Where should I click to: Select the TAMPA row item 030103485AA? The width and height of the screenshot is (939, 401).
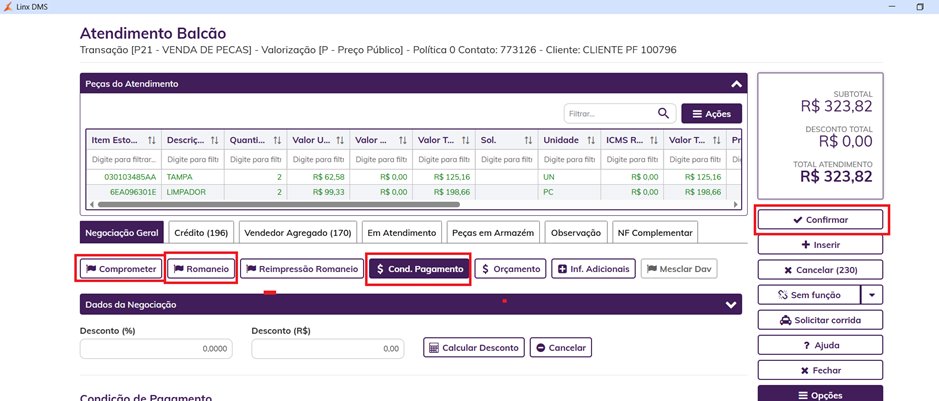coord(122,177)
